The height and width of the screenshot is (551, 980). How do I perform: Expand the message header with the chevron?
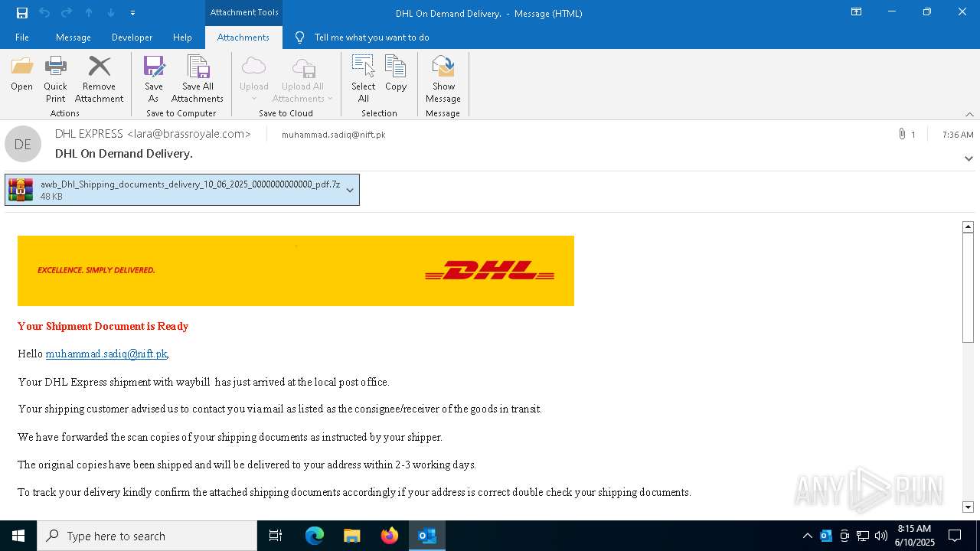pyautogui.click(x=969, y=158)
